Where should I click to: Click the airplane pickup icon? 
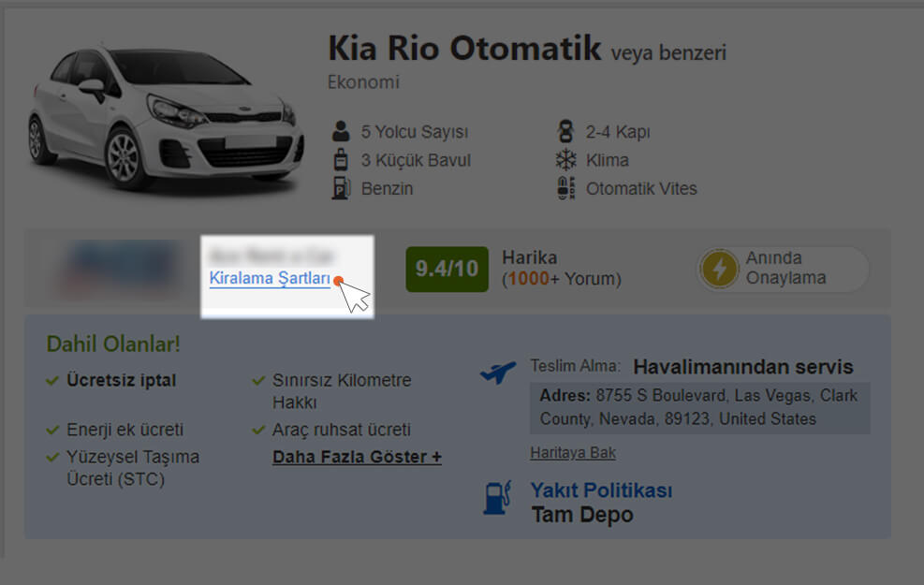[498, 373]
